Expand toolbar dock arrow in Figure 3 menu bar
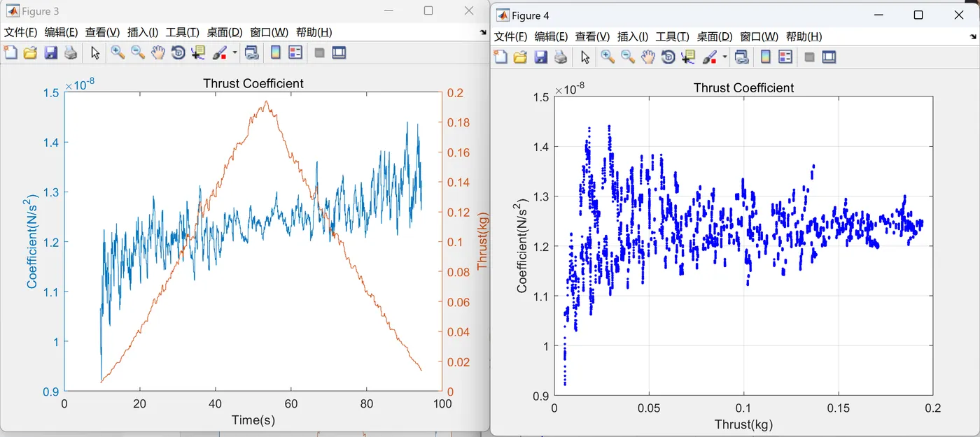The height and width of the screenshot is (437, 980). pyautogui.click(x=483, y=33)
